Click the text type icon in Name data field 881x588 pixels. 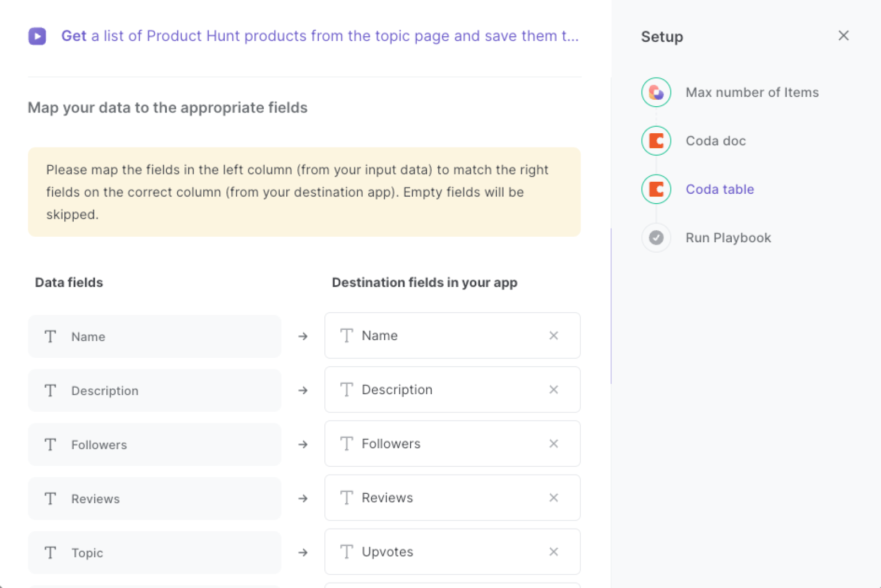pyautogui.click(x=50, y=336)
